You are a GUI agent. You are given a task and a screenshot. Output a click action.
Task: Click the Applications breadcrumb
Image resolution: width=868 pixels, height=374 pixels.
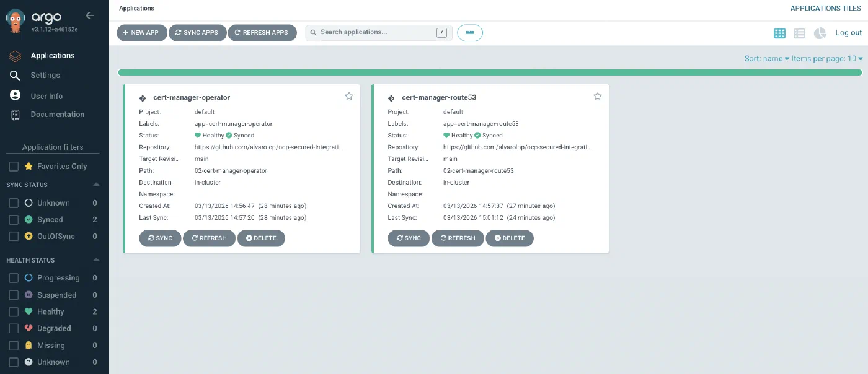click(136, 9)
